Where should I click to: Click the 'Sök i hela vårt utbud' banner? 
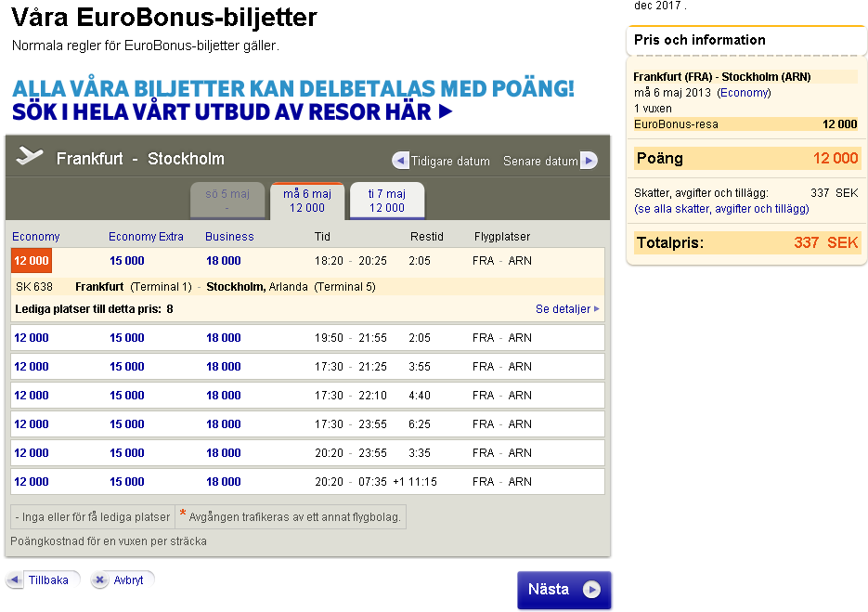point(223,112)
